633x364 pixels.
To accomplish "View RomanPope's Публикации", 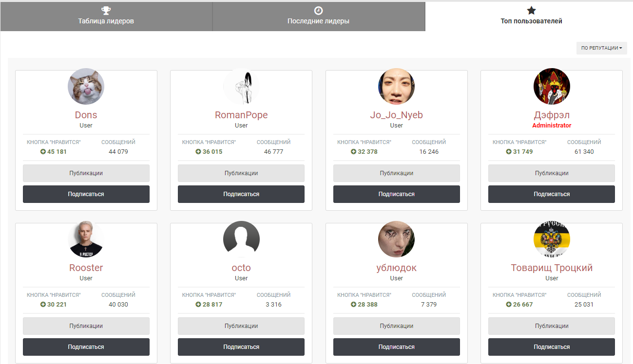I will pyautogui.click(x=241, y=173).
